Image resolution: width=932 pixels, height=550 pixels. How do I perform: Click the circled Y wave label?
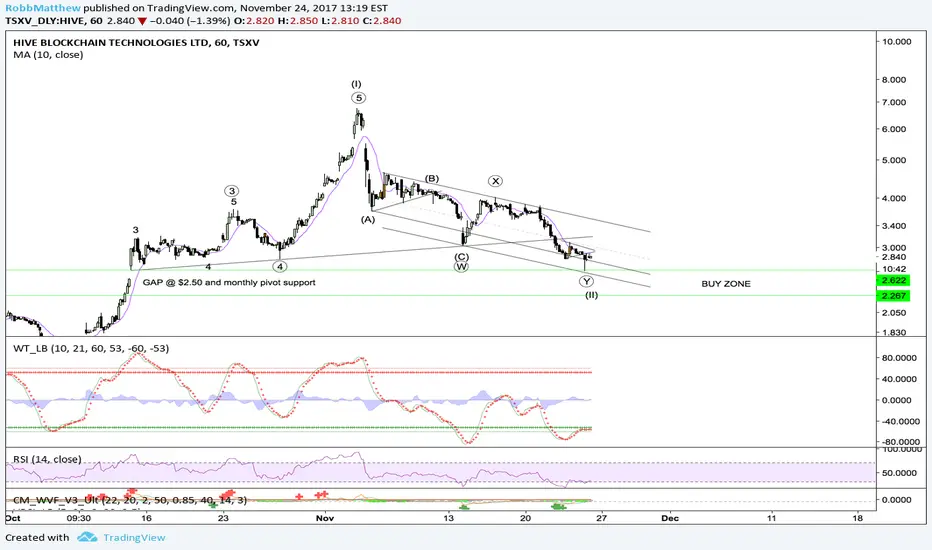point(586,281)
